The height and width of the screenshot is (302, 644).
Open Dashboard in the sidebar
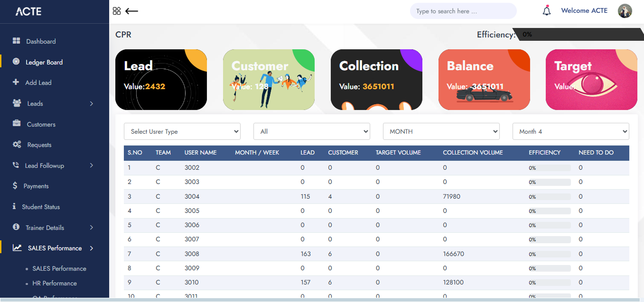pos(41,41)
